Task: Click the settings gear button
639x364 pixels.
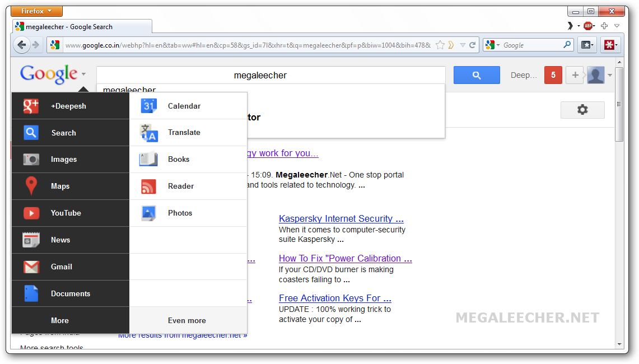Action: coord(582,110)
